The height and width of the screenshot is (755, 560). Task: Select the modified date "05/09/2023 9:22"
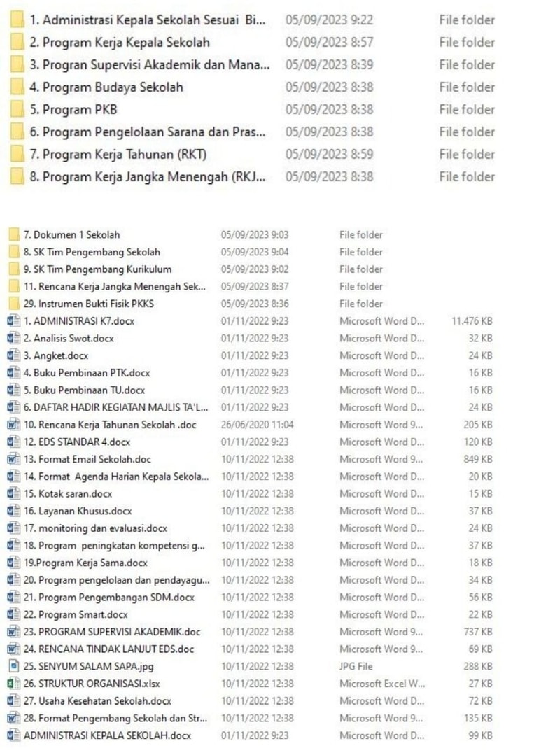click(330, 20)
